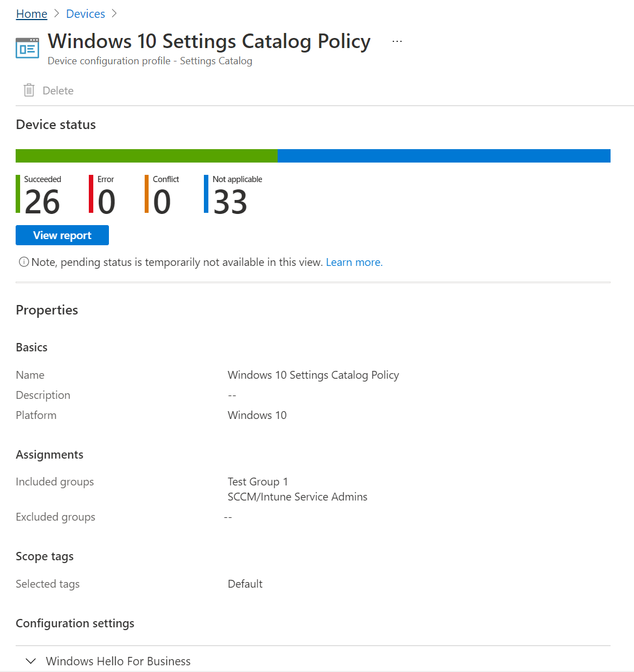Click the Delete command text
Image resolution: width=634 pixels, height=672 pixels.
point(58,90)
